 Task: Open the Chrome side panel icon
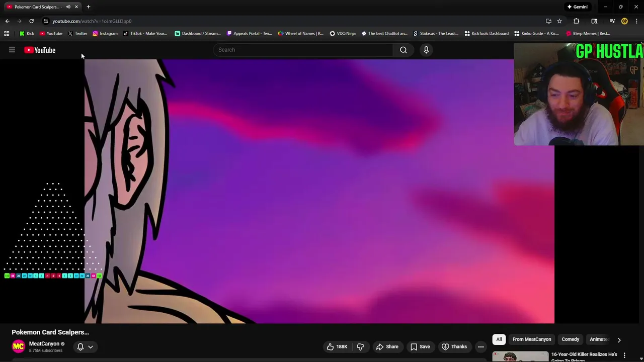click(x=594, y=21)
